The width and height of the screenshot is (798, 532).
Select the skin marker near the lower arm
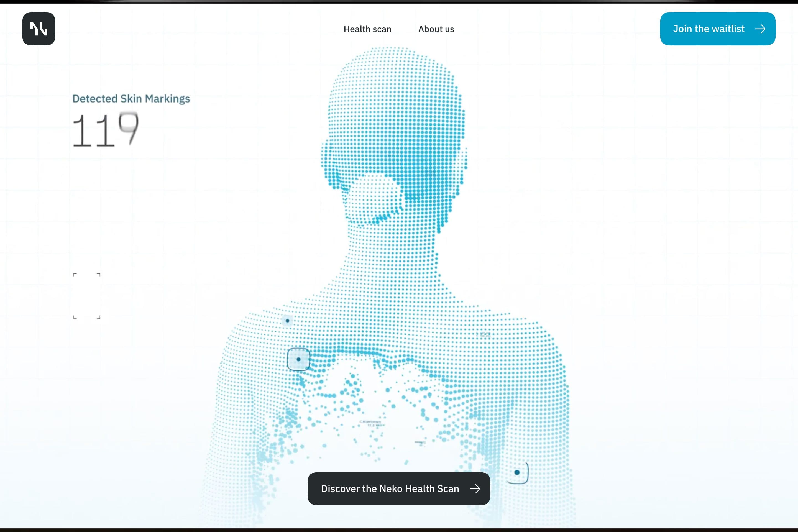coord(517,472)
